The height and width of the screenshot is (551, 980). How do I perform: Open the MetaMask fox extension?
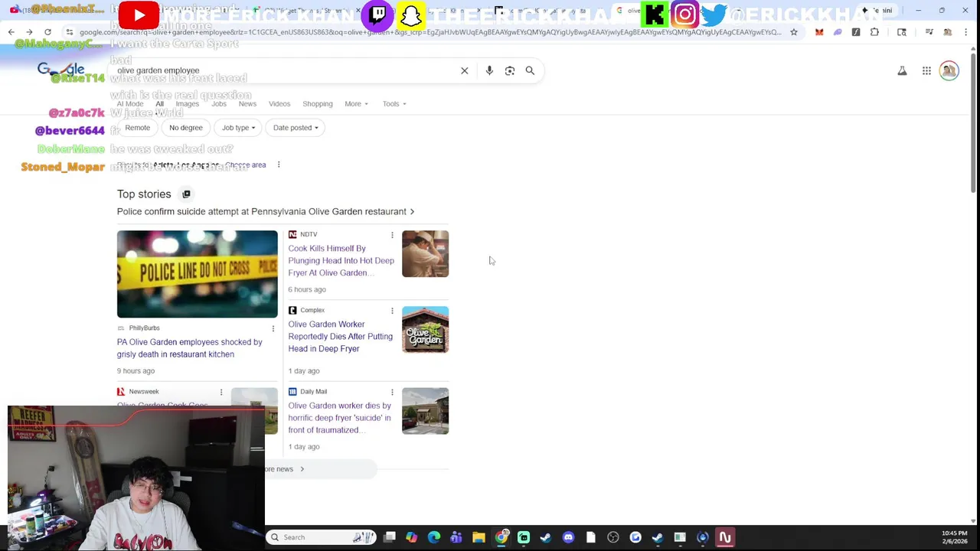[819, 32]
